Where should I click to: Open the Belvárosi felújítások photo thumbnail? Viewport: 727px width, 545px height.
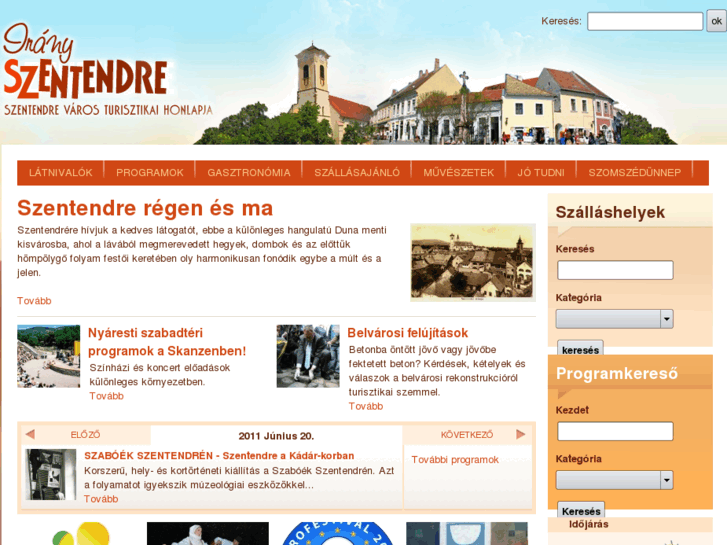click(x=308, y=356)
